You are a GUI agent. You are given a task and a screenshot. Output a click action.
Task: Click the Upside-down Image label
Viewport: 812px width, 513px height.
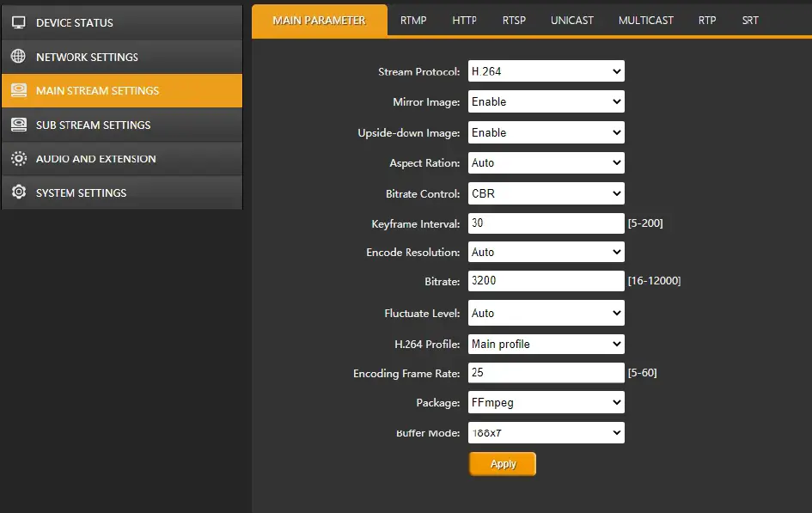click(409, 133)
